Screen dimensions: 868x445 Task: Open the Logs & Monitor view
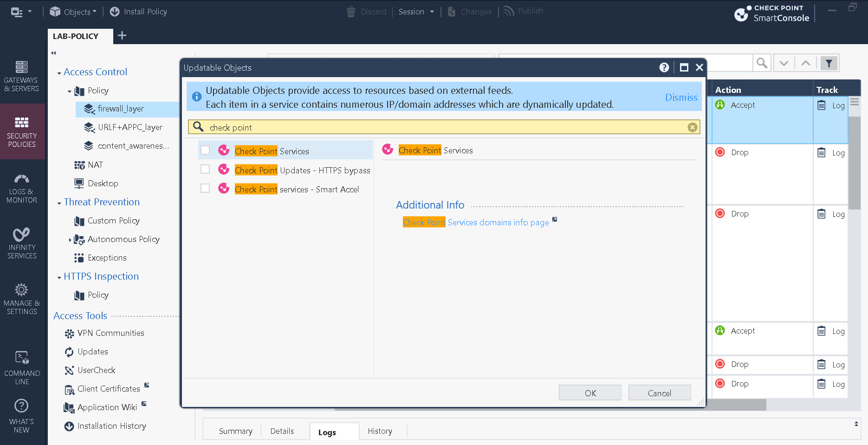click(x=22, y=188)
